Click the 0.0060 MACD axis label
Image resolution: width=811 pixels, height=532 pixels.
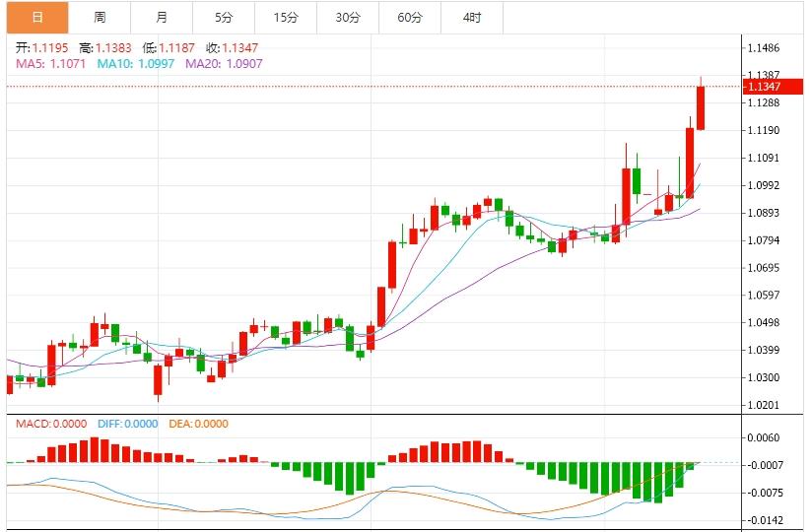click(x=764, y=438)
